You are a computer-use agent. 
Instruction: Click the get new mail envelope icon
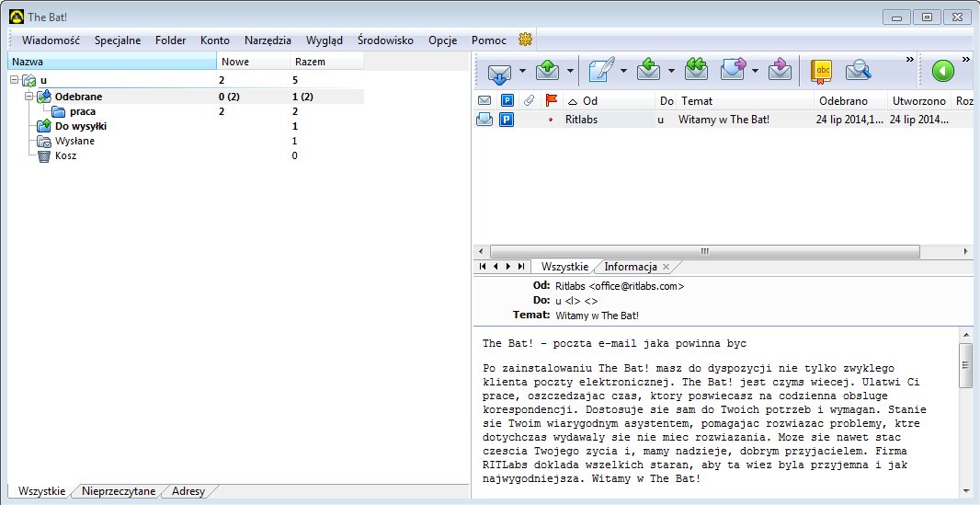(499, 71)
